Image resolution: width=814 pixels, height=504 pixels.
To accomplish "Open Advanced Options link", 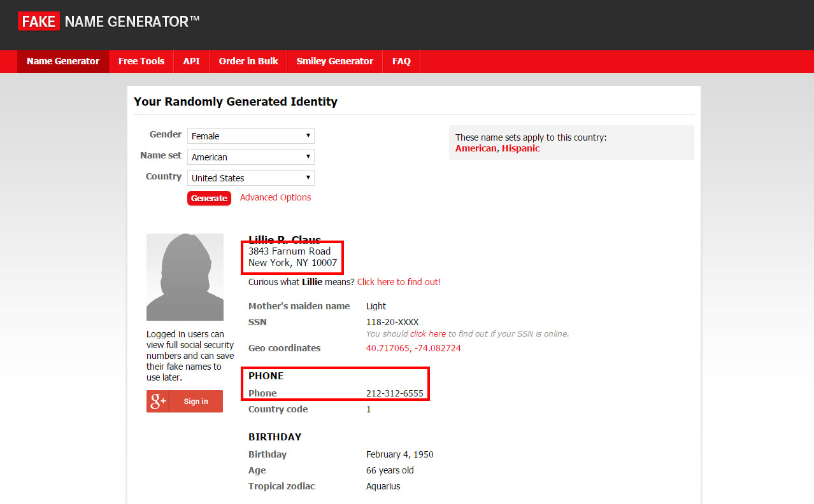I will coord(275,198).
